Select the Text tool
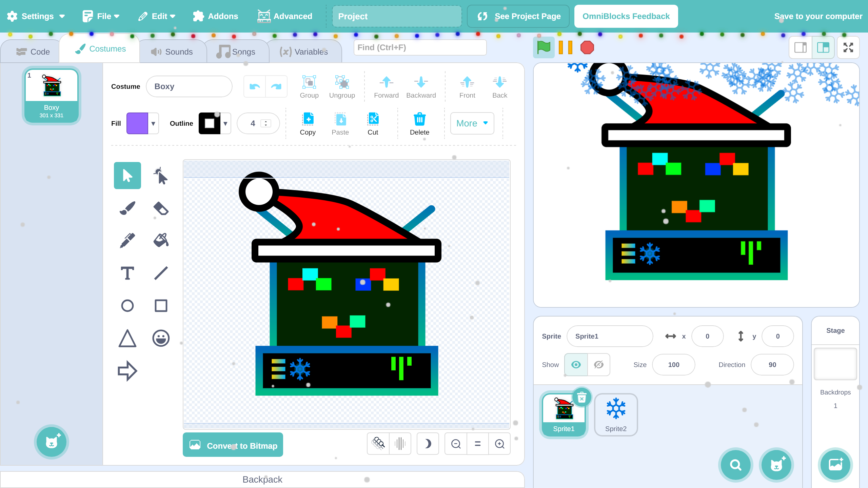Screen dimensions: 868x488 (127, 273)
